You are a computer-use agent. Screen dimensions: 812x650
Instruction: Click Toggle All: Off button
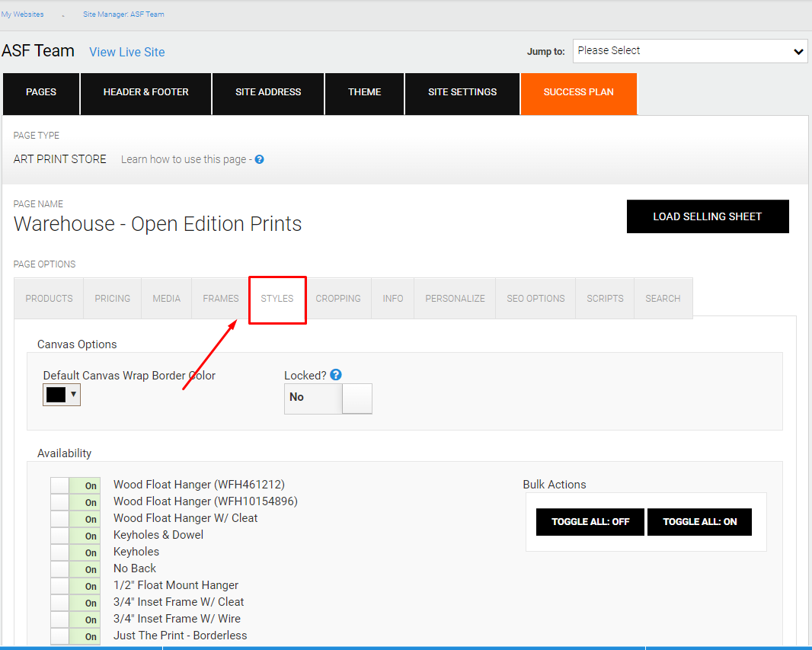coord(590,522)
